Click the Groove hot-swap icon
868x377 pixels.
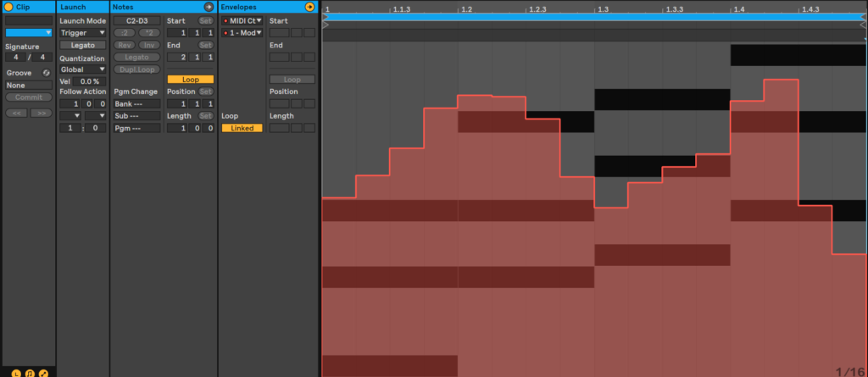47,73
